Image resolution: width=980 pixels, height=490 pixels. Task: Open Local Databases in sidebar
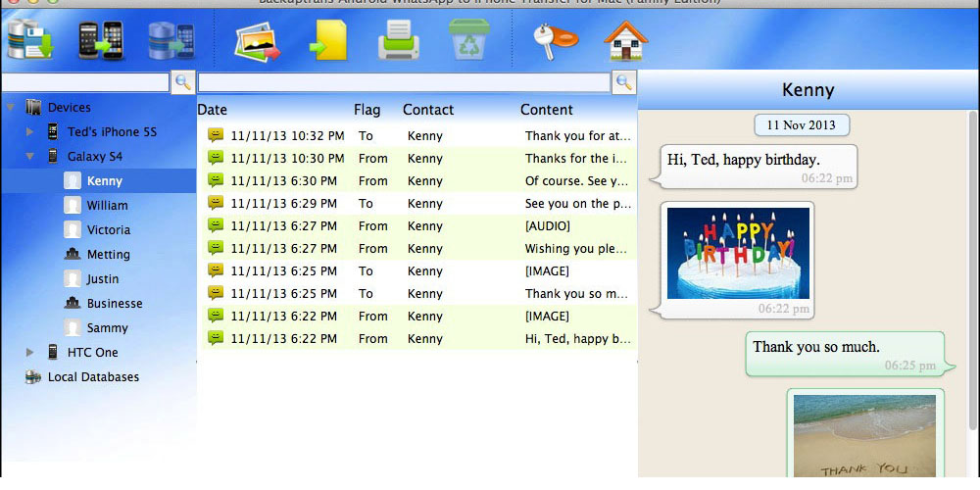point(93,377)
